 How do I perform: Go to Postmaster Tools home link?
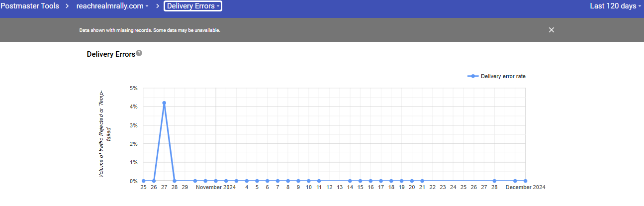(30, 6)
